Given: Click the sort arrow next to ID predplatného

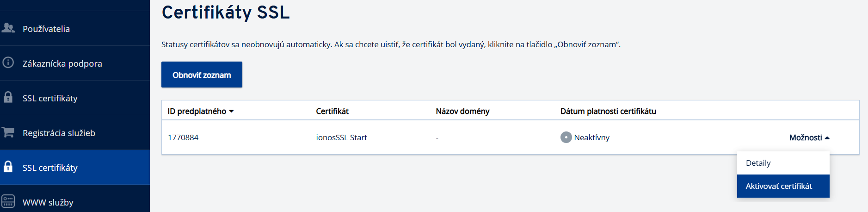Looking at the screenshot, I should (x=231, y=112).
